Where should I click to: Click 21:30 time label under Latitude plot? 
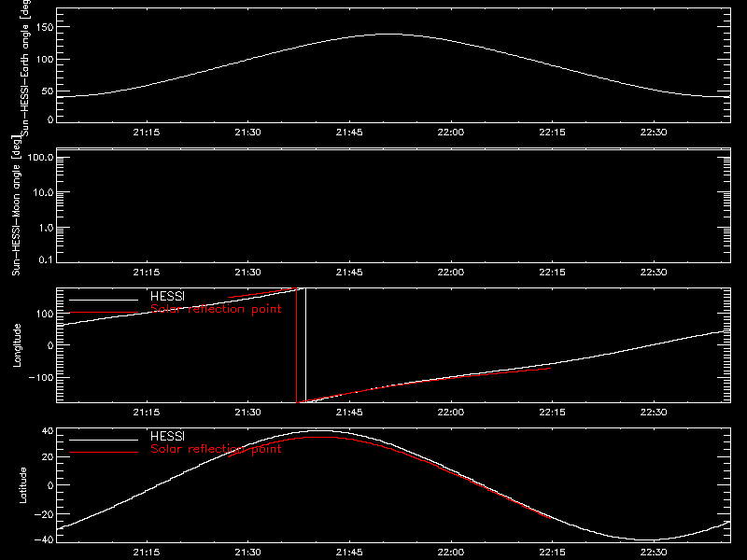(247, 552)
